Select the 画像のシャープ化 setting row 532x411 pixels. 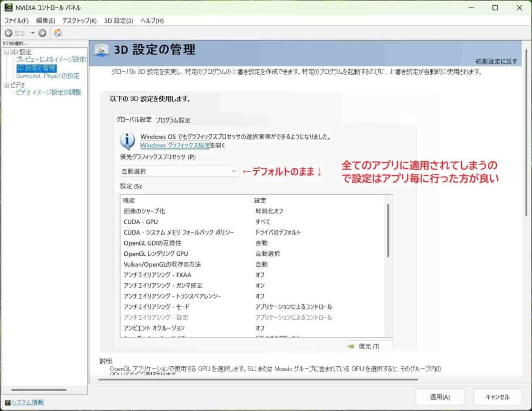[252, 211]
